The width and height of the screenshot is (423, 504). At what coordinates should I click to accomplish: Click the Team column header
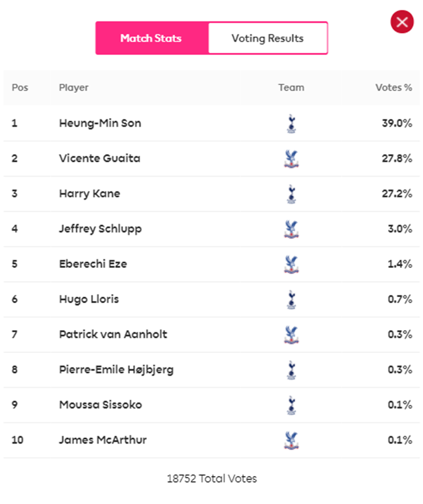pos(291,87)
